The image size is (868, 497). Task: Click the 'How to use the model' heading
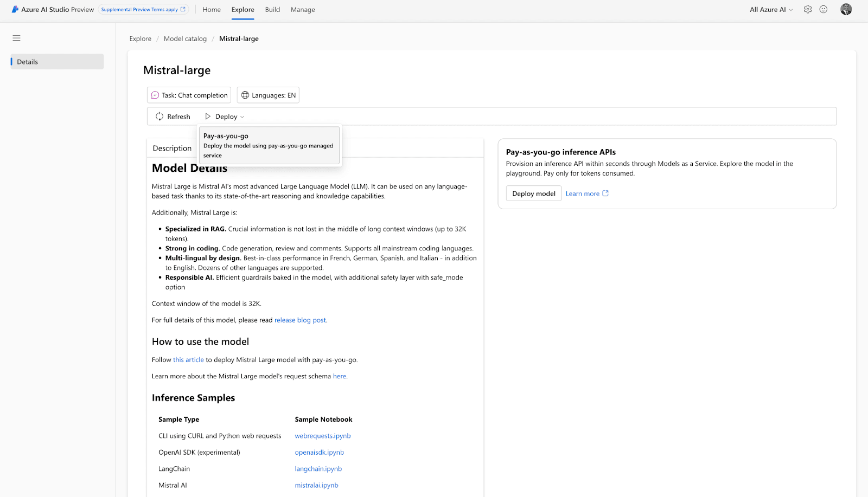coord(200,342)
